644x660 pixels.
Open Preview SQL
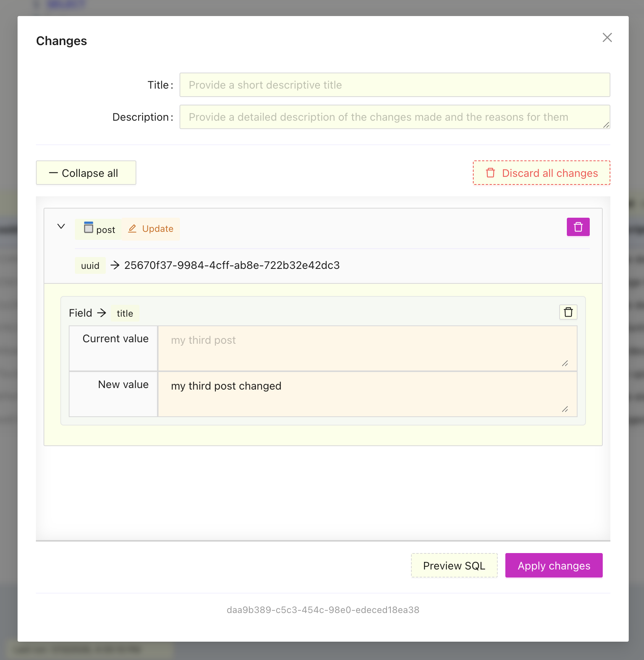[x=454, y=566]
